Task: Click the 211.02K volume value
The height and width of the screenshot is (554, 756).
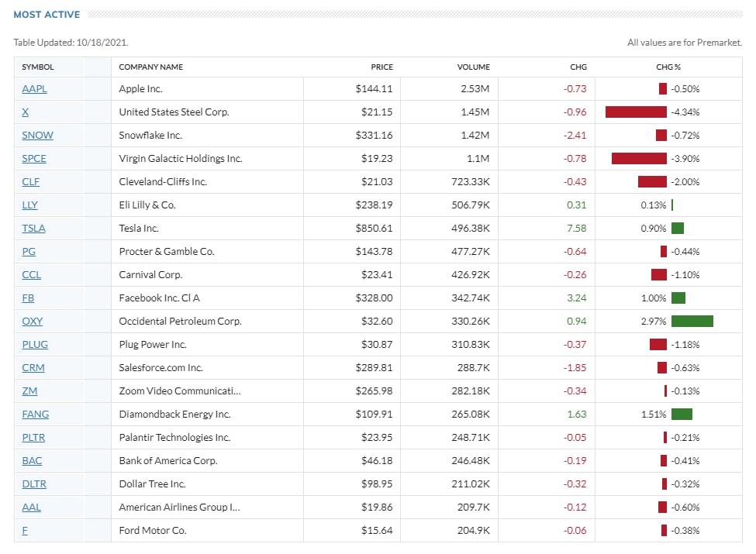Action: [471, 483]
